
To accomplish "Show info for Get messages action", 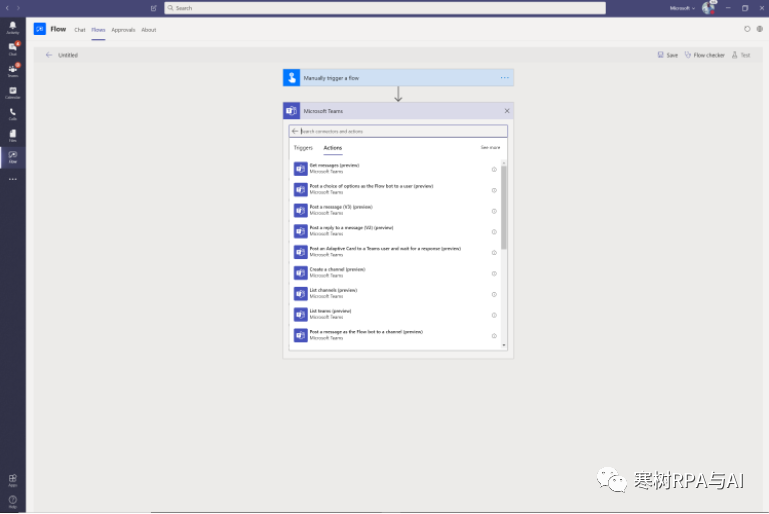I will pyautogui.click(x=494, y=169).
